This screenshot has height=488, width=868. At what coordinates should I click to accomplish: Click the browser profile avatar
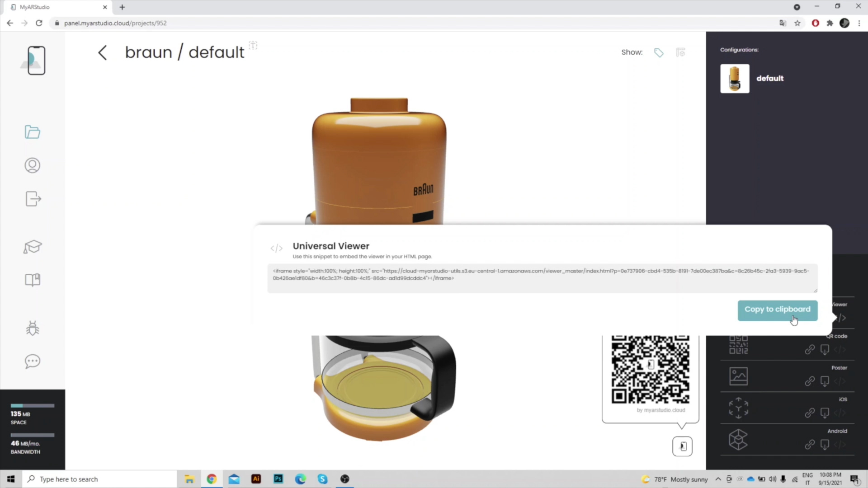(844, 23)
